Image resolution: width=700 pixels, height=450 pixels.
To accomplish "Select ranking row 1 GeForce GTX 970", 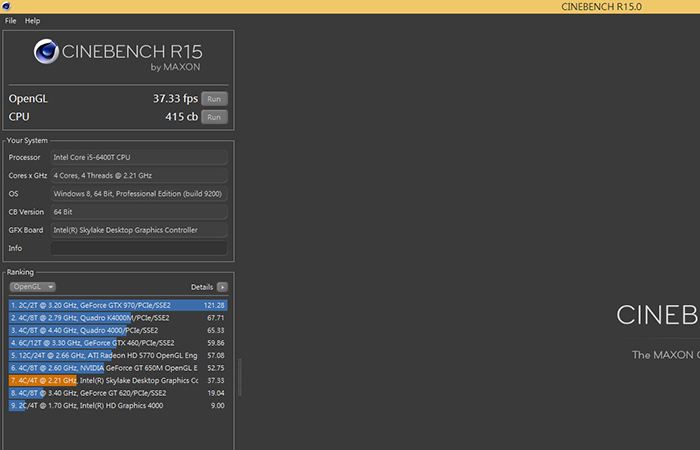I will (118, 305).
